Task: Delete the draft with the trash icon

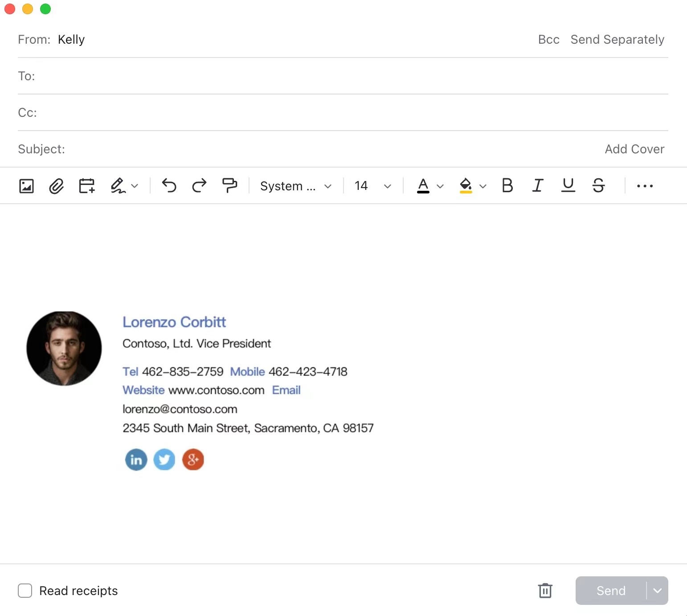Action: 545,591
